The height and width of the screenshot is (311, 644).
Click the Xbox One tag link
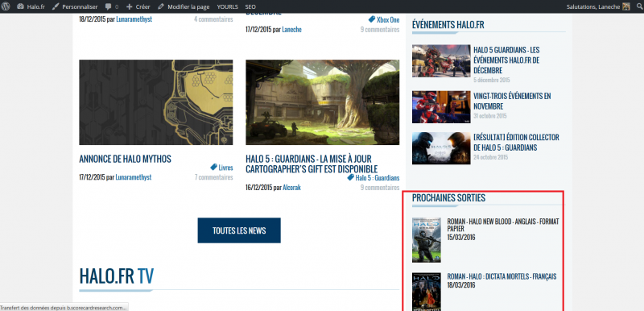point(388,19)
